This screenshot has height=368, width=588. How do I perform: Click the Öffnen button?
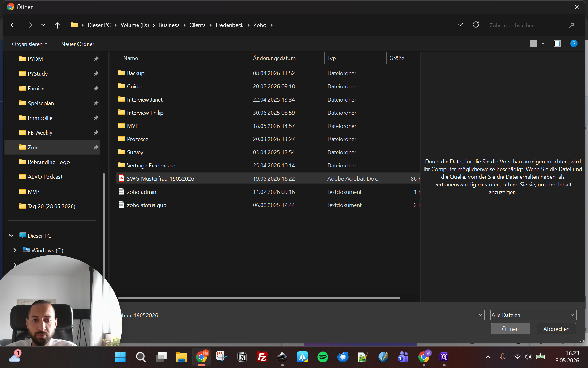coord(510,329)
